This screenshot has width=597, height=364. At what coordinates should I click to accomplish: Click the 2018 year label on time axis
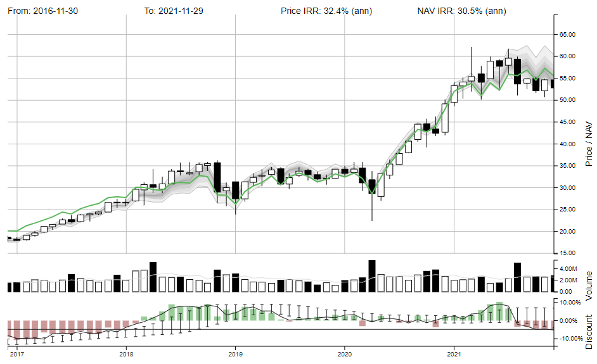point(126,355)
